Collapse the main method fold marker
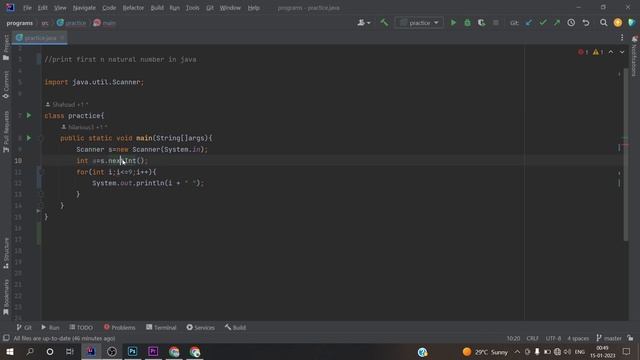The width and height of the screenshot is (640, 360). (41, 138)
